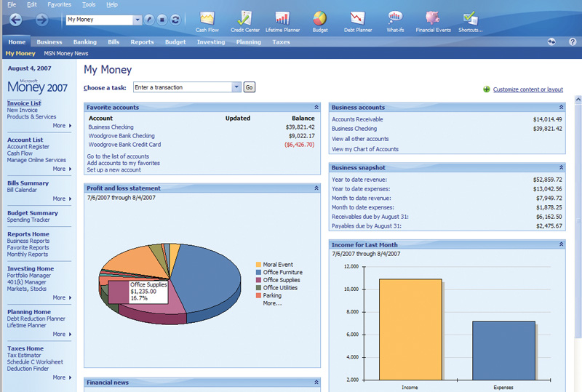This screenshot has width=582, height=392.
Task: Open the Debt Planner icon
Action: tap(356, 18)
